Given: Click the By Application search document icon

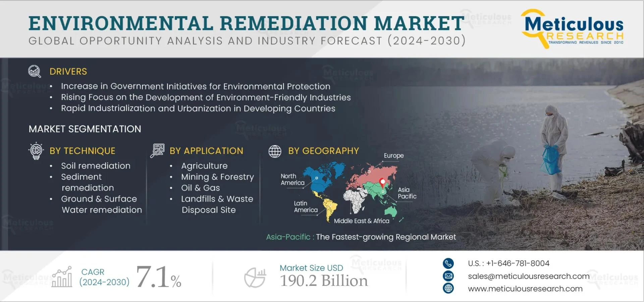Looking at the screenshot, I should coord(157,151).
